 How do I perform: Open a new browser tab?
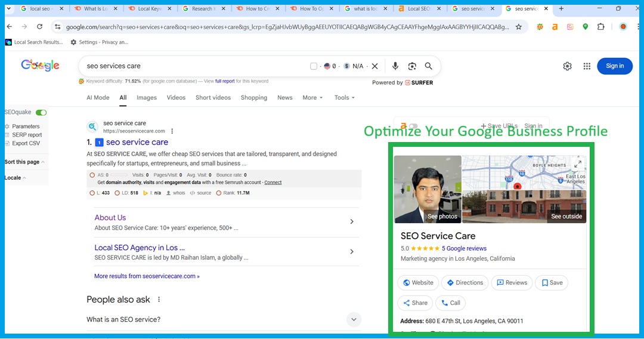pos(561,8)
